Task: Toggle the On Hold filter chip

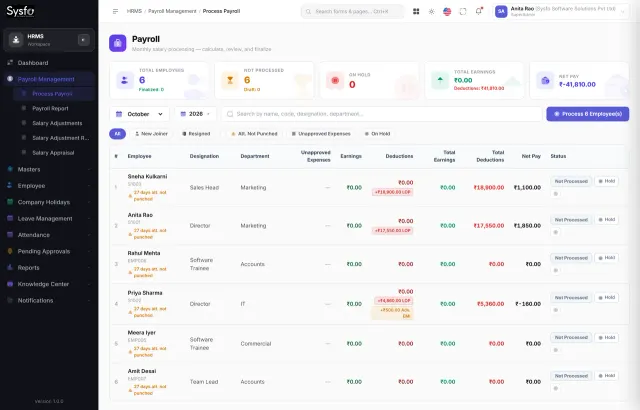Action: (x=378, y=134)
